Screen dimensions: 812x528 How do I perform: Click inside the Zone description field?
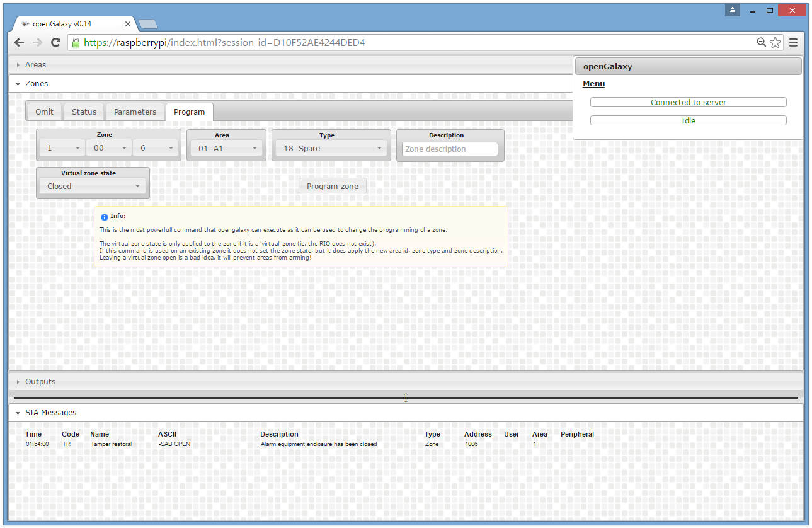pyautogui.click(x=450, y=149)
